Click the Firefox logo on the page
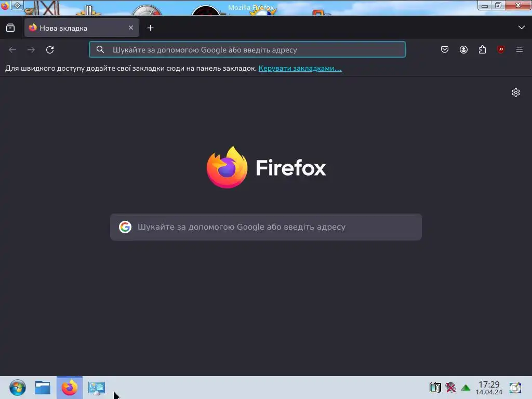The height and width of the screenshot is (399, 532). coord(266,167)
